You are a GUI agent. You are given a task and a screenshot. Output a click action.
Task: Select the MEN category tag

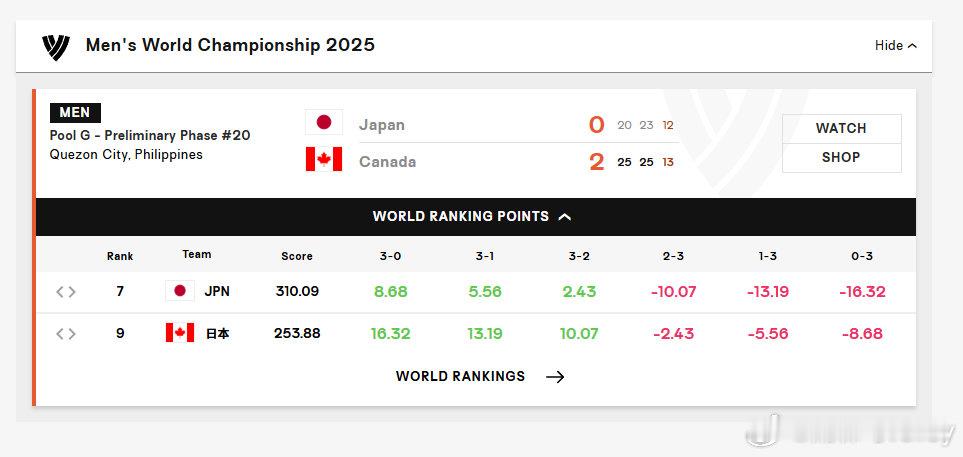click(x=75, y=112)
